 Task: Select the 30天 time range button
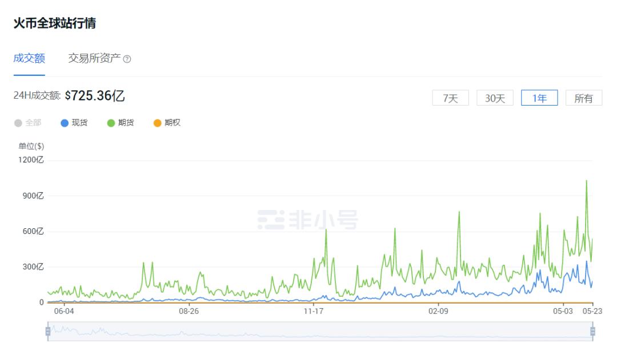pos(495,98)
